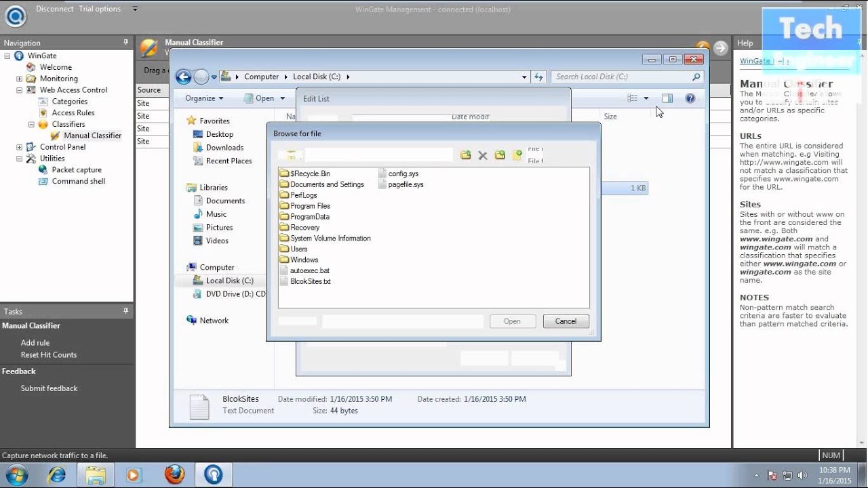Open the Organize dropdown menu
Screen dimensions: 868x488
pyautogui.click(x=204, y=98)
